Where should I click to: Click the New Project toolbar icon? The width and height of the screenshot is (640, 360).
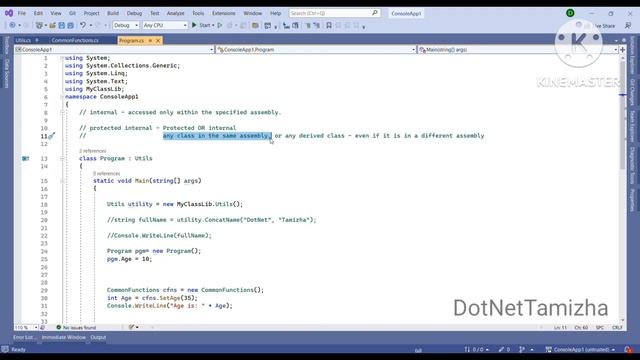tap(39, 25)
